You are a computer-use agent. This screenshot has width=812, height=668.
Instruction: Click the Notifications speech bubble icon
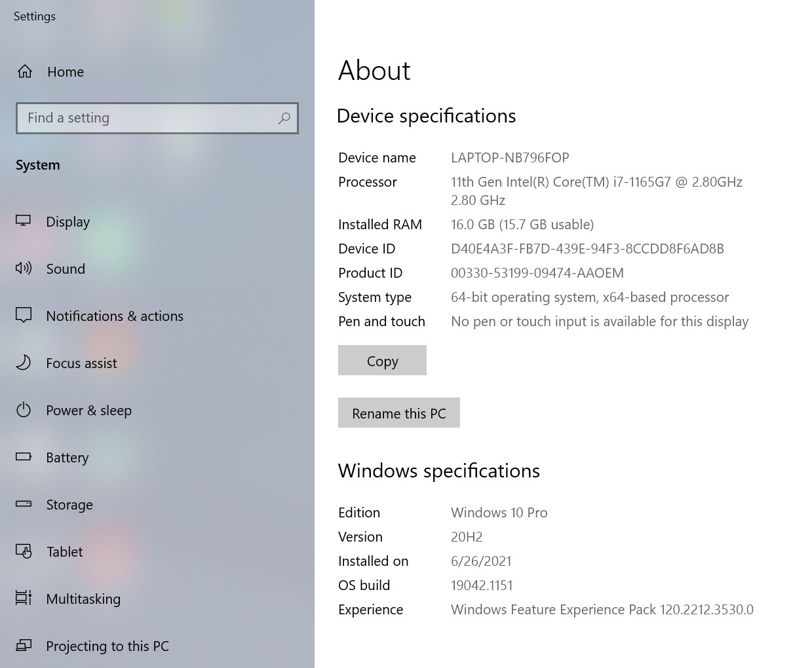(x=24, y=316)
